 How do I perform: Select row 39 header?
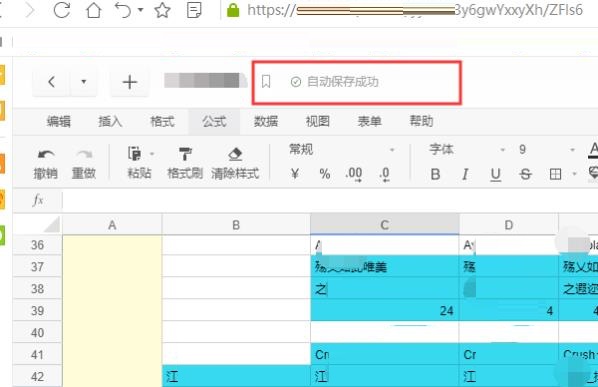pyautogui.click(x=37, y=311)
